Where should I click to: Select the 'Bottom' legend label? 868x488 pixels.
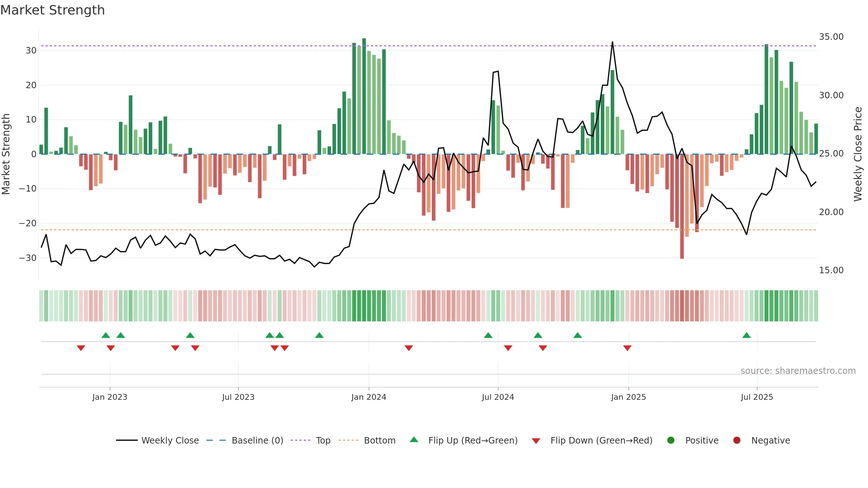[380, 441]
